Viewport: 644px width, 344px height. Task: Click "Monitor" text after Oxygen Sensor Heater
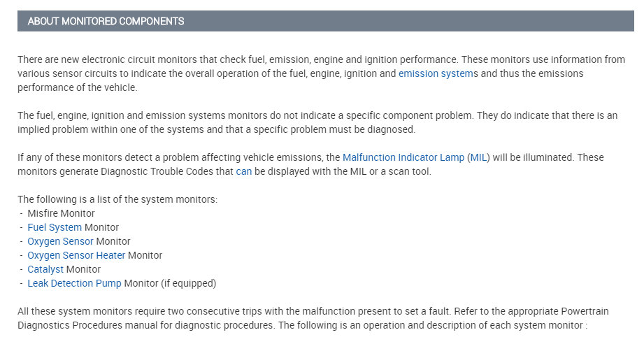145,255
